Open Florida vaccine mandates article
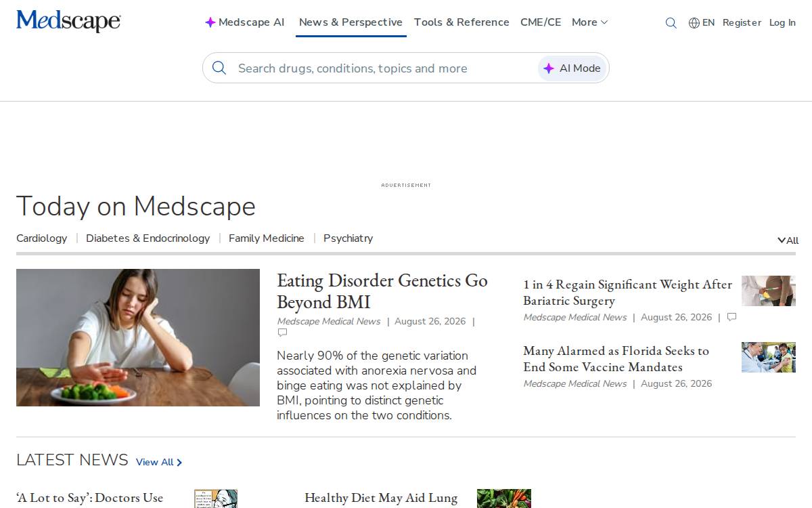This screenshot has height=508, width=812. 616,359
